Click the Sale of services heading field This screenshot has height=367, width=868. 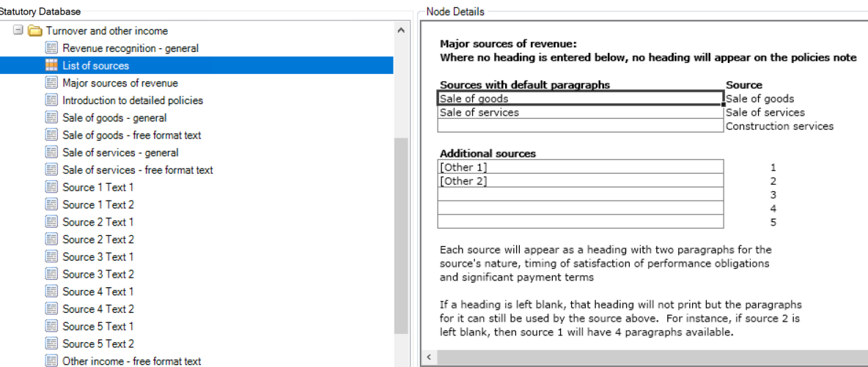pyautogui.click(x=580, y=112)
